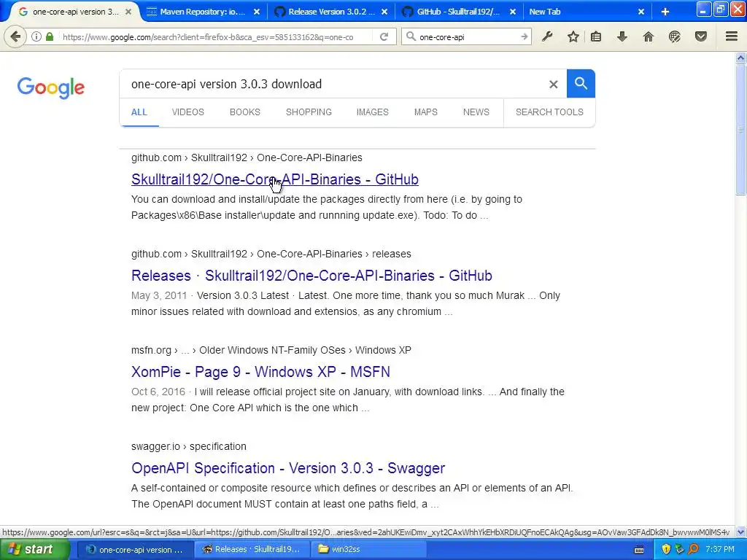Select the ALL results filter
Screen dimensions: 747x560
click(x=139, y=112)
